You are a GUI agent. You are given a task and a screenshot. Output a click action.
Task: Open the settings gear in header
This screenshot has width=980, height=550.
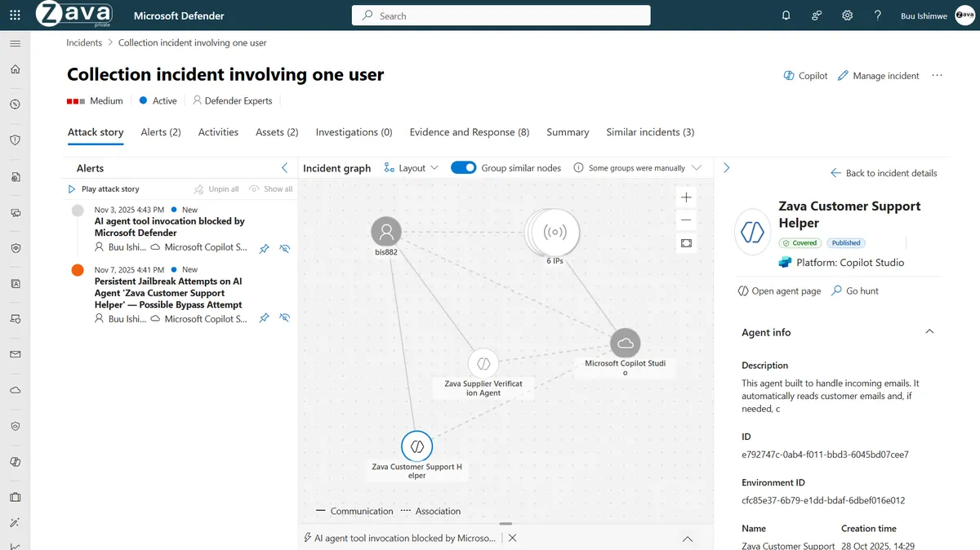click(848, 16)
